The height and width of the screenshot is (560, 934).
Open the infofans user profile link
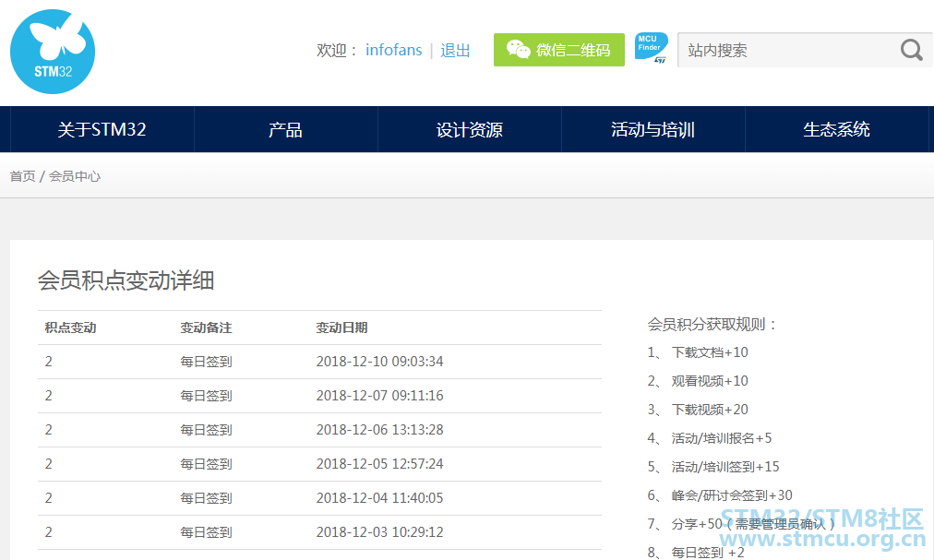[393, 50]
